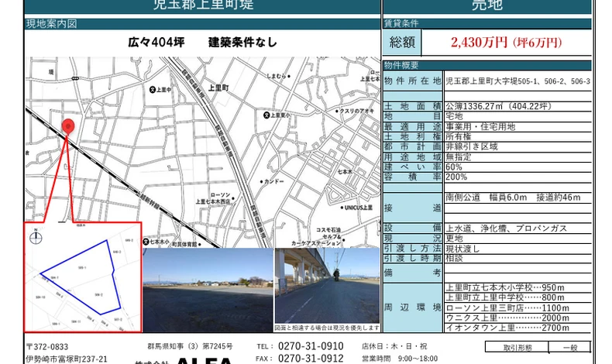Click the 上里町 label on map
The width and height of the screenshot is (612, 364).
click(218, 88)
